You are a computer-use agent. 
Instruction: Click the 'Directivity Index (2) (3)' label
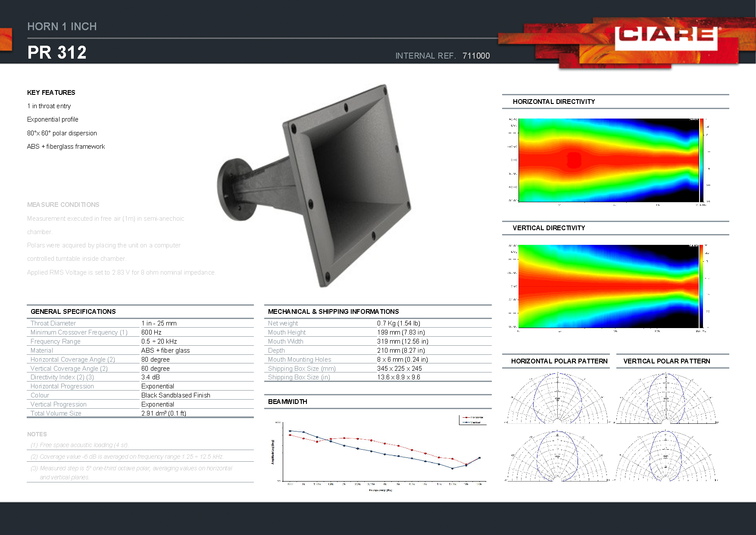(62, 377)
